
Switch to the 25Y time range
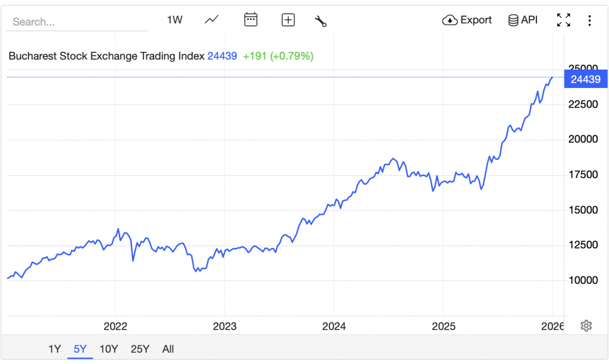coord(140,349)
